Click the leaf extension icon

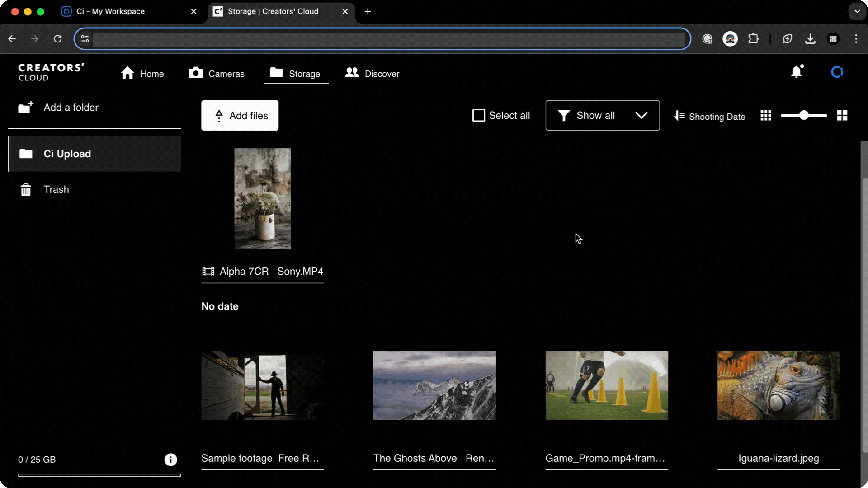[x=787, y=39]
